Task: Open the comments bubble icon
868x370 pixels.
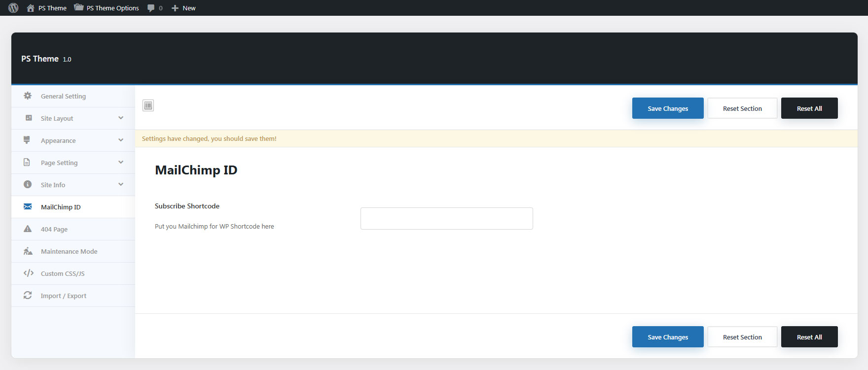Action: pyautogui.click(x=151, y=8)
